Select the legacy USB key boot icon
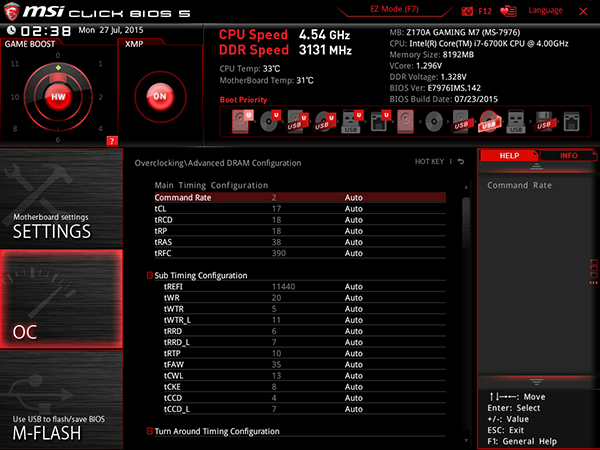This screenshot has width=600, height=450. point(516,121)
